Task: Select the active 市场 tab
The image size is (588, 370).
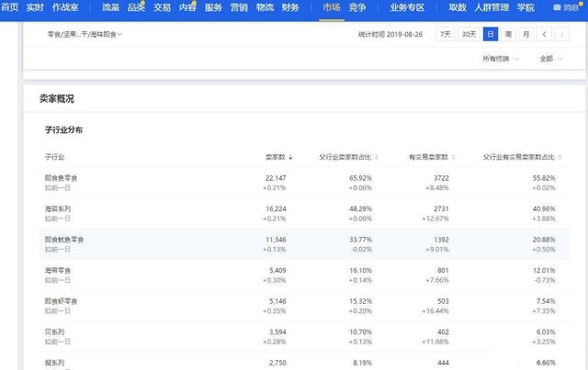Action: 332,7
